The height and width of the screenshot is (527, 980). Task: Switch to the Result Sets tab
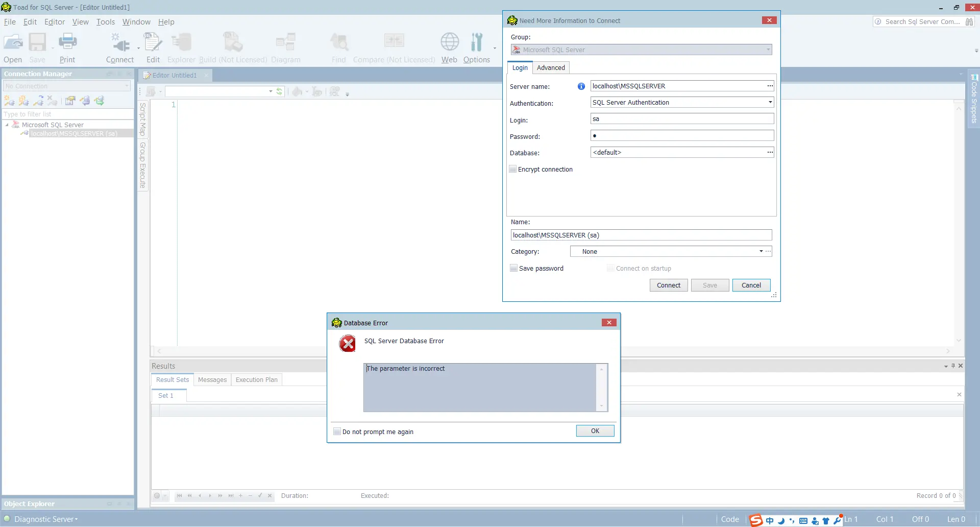click(x=173, y=379)
